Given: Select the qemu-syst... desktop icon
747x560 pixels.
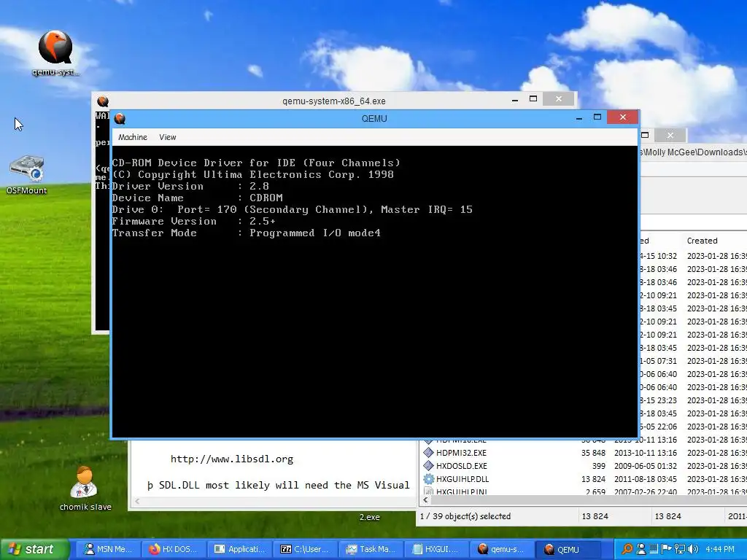Looking at the screenshot, I should 55,52.
